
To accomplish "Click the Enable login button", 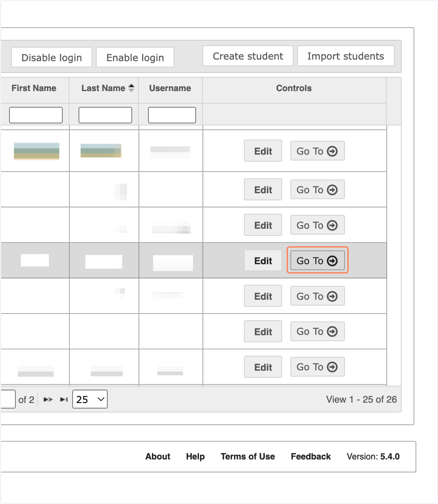I will [x=135, y=58].
